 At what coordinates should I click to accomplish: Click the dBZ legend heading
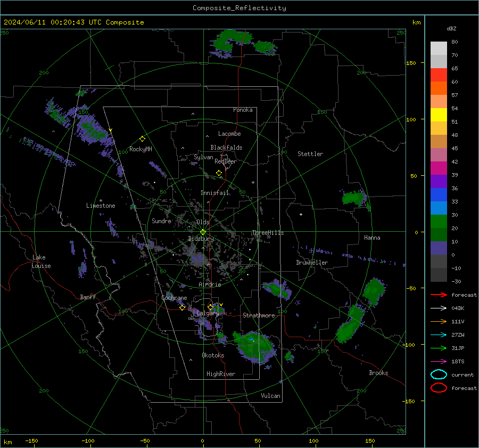pyautogui.click(x=451, y=28)
